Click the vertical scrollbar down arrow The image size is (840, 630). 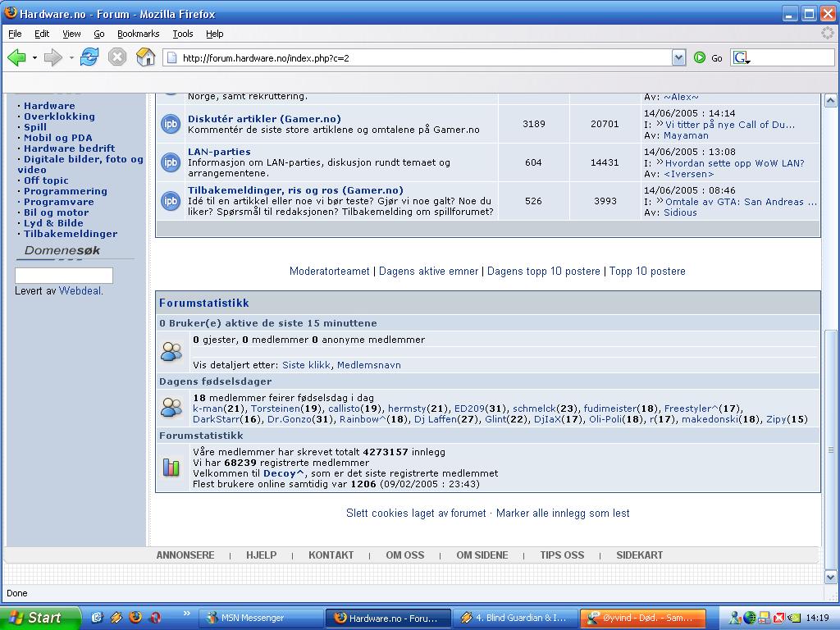click(x=830, y=577)
